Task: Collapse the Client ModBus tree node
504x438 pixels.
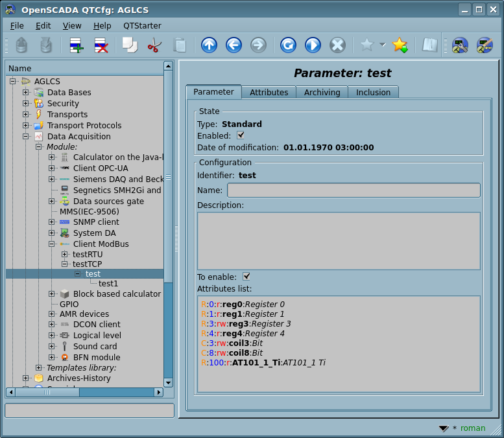Action: (x=52, y=244)
